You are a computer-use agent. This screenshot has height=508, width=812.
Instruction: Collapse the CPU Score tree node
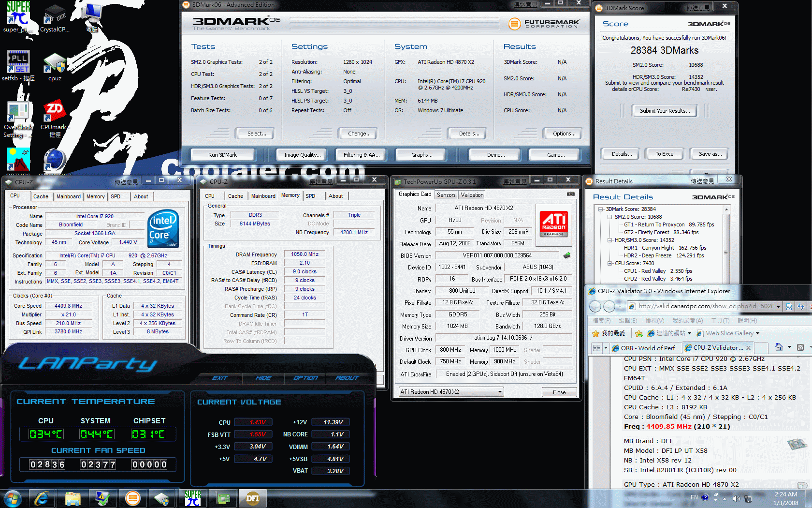(x=609, y=263)
